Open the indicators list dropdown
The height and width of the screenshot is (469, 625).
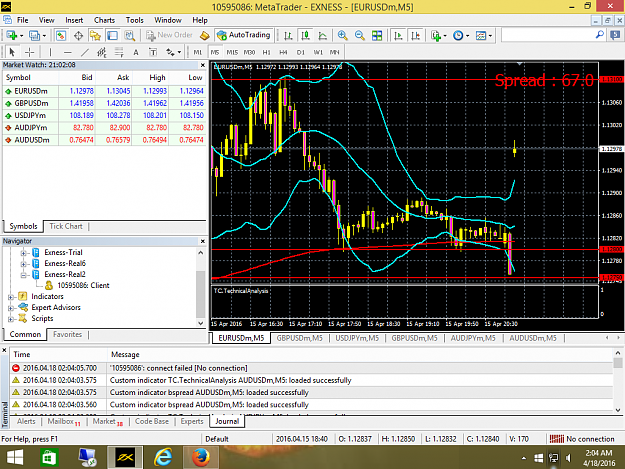pos(438,35)
